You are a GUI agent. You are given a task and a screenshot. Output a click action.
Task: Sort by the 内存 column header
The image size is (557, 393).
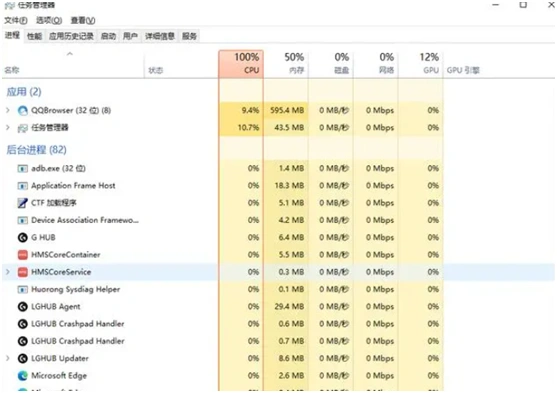coord(286,64)
